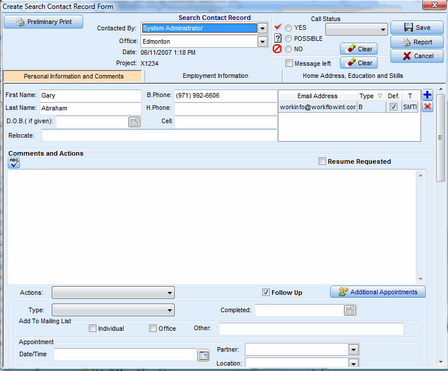Select the workinfo@workflowint email cell

coord(318,107)
